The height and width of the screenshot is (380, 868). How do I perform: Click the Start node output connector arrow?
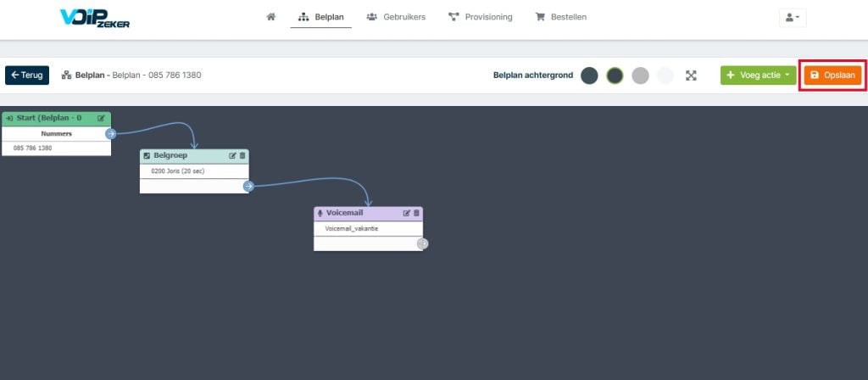coord(111,133)
